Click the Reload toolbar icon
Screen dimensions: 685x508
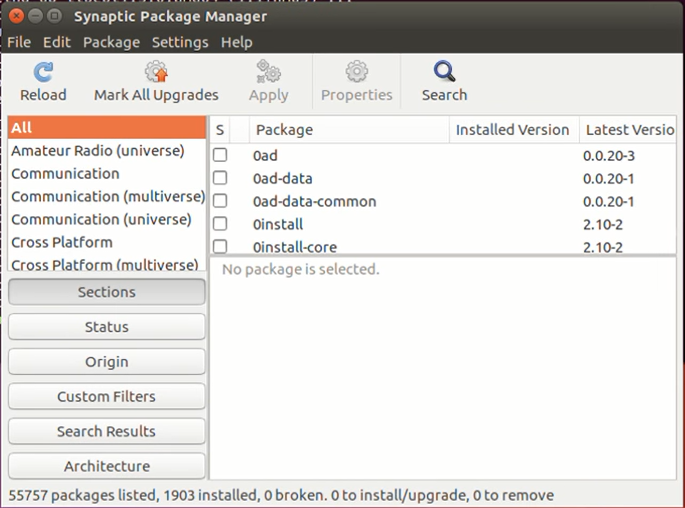pos(43,72)
